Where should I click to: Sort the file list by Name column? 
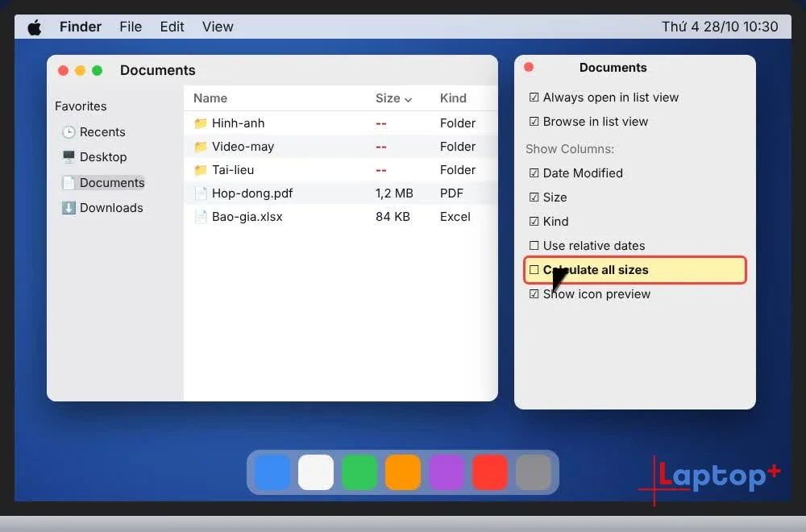pos(210,98)
